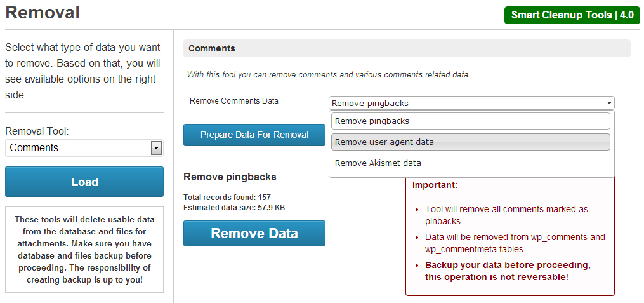This screenshot has height=303, width=644.
Task: Click the wp_comments tables note
Action: click(x=515, y=243)
